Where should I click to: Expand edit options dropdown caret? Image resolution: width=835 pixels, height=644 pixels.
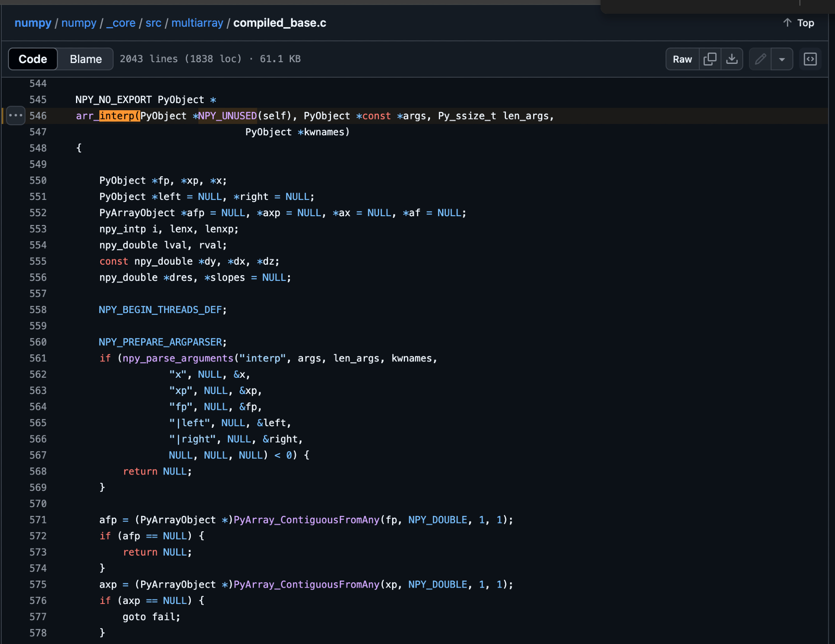[x=782, y=59]
